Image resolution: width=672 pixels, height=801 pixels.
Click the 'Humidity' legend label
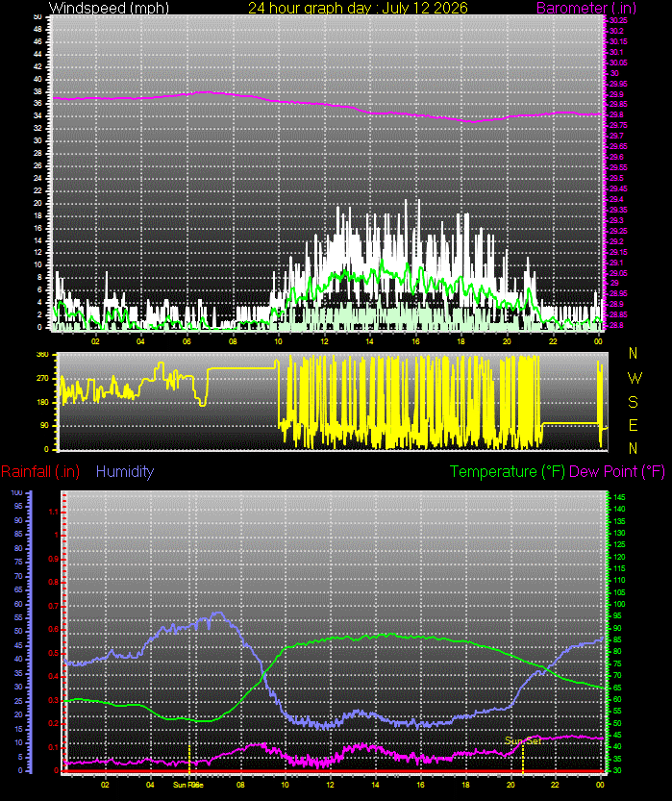[x=125, y=471]
